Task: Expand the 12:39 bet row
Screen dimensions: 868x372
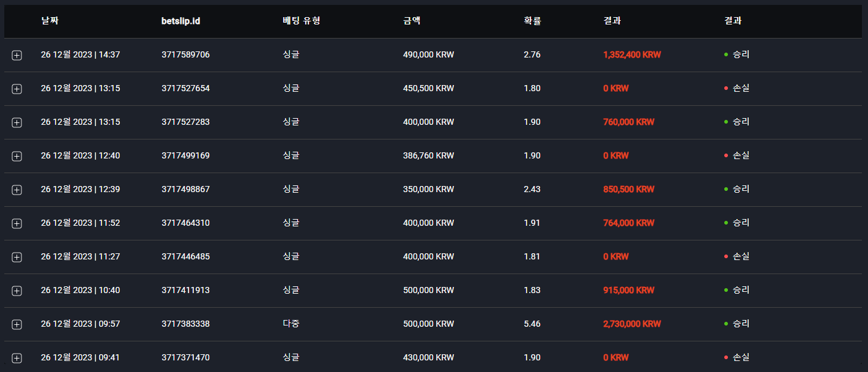Action: (17, 190)
